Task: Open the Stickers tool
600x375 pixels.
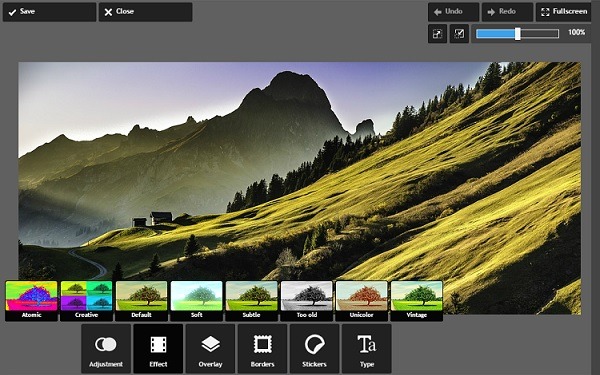Action: pos(314,349)
